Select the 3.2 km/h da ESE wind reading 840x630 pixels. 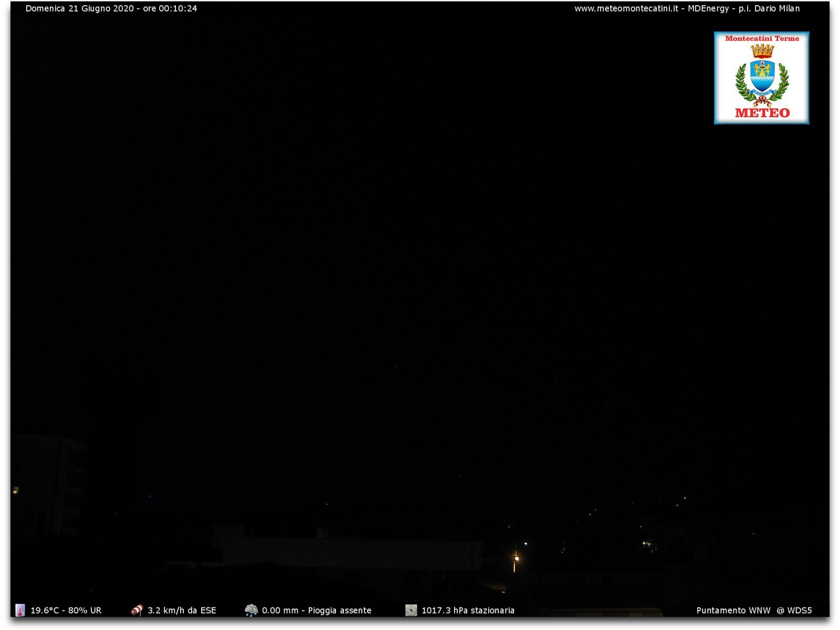point(182,611)
